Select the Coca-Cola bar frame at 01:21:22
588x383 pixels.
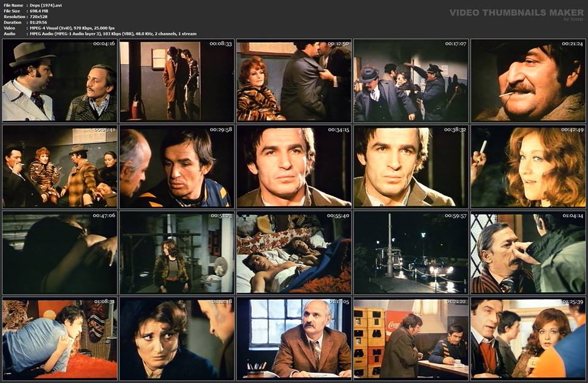click(x=411, y=339)
